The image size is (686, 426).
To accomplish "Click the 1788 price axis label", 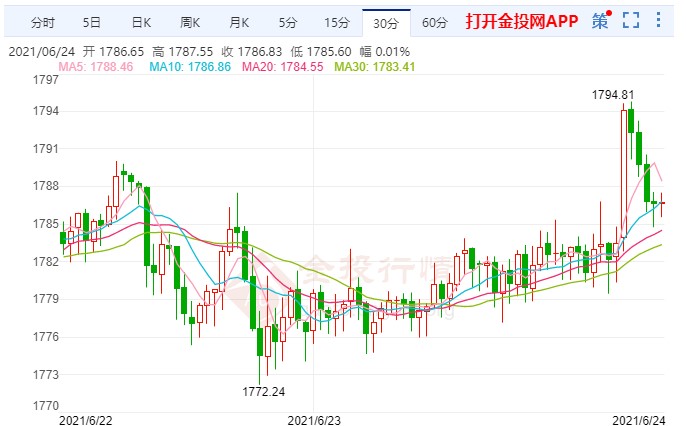I will coord(46,186).
